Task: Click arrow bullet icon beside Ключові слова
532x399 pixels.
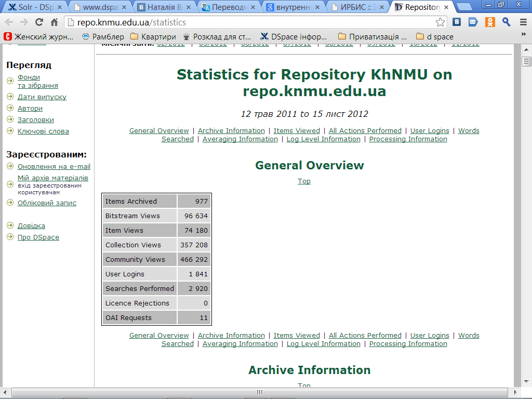Action: [x=10, y=130]
